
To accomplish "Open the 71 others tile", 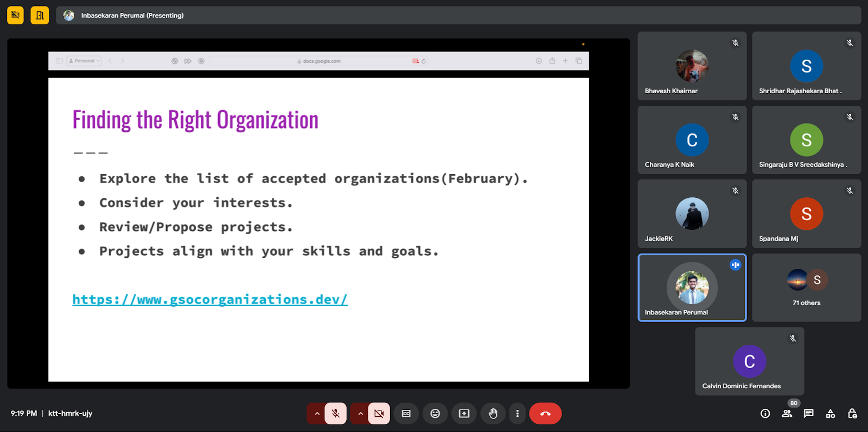I will pyautogui.click(x=807, y=288).
